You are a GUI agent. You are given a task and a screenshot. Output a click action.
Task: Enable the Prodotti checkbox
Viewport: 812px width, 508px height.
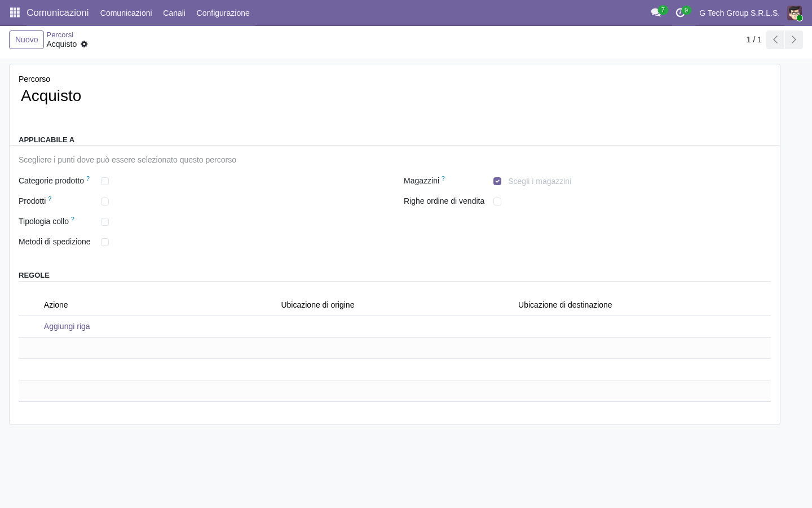[105, 202]
